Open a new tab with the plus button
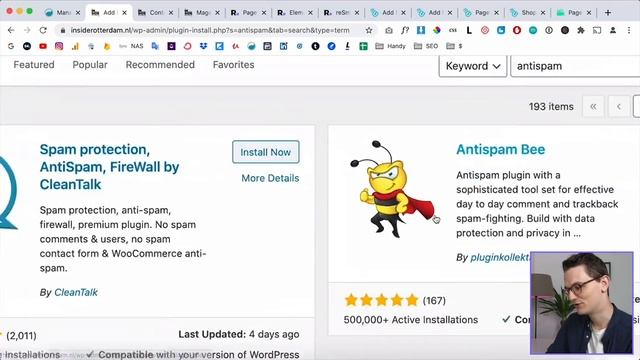Screen dimensions: 640x360 coord(608,13)
